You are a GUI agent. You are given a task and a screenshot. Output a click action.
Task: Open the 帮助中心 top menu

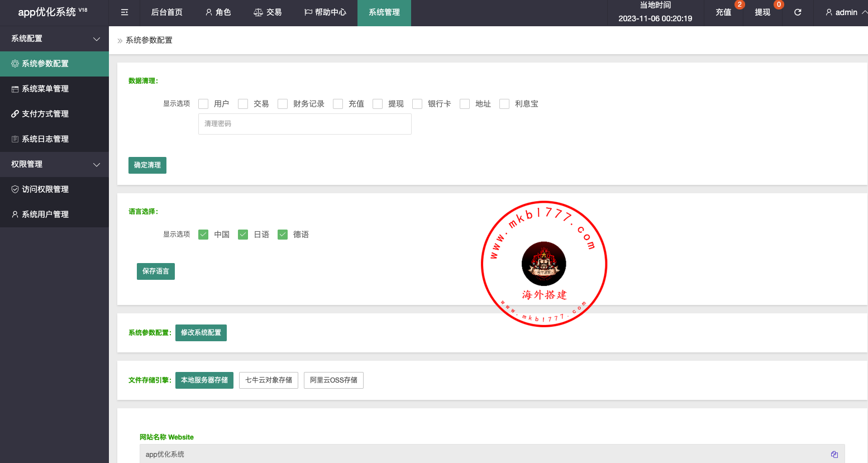pos(325,12)
